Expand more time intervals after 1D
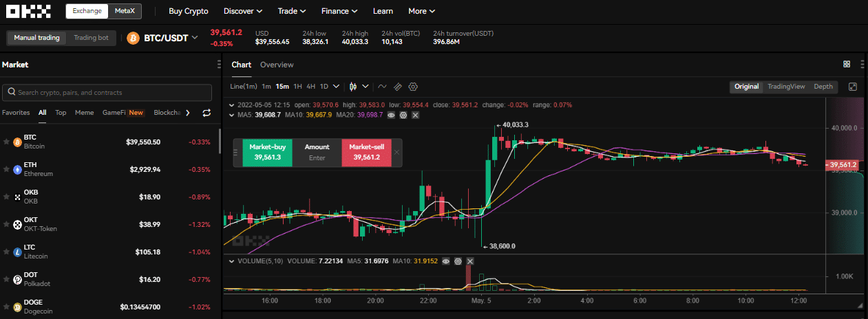 [x=336, y=87]
